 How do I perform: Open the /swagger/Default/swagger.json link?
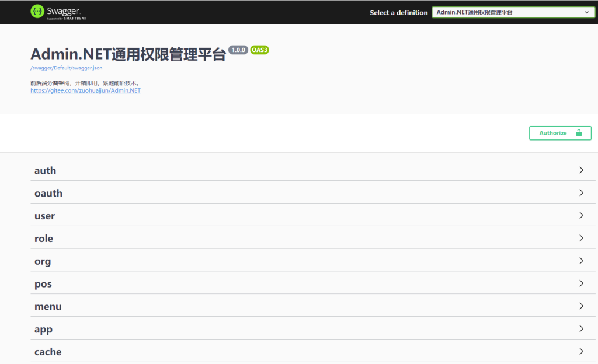pyautogui.click(x=66, y=68)
